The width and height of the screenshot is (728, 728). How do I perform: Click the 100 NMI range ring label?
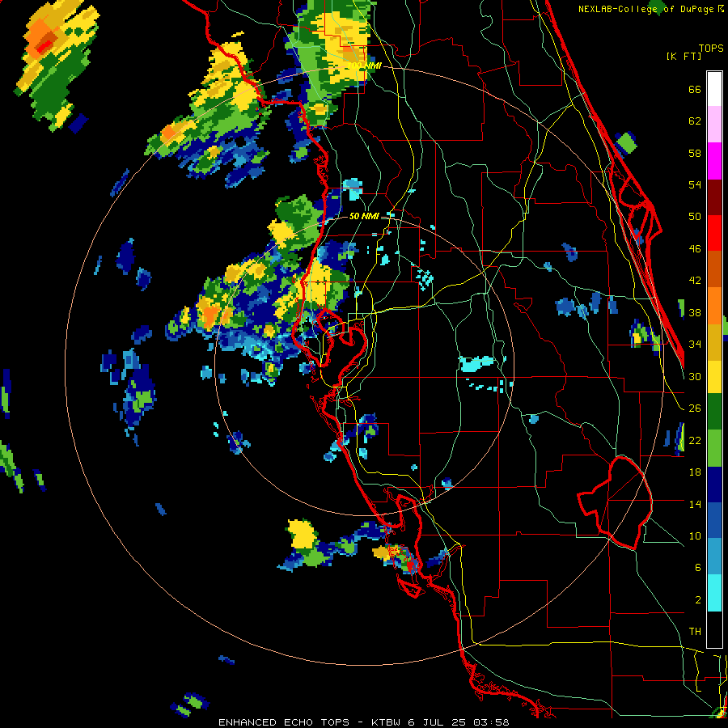click(366, 66)
